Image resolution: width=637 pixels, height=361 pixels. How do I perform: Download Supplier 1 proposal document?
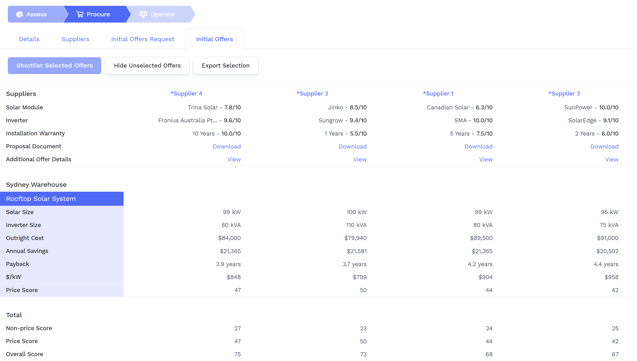[479, 146]
